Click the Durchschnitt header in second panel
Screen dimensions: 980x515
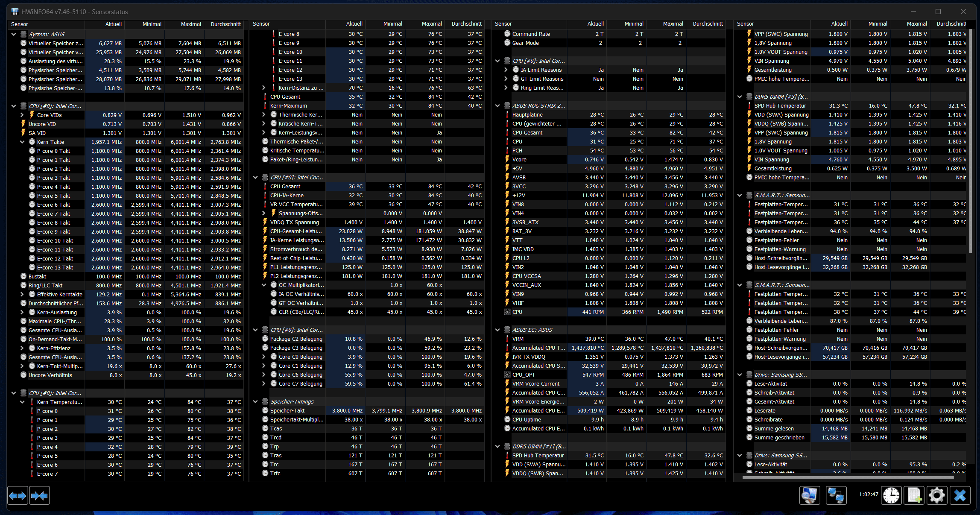tap(466, 24)
